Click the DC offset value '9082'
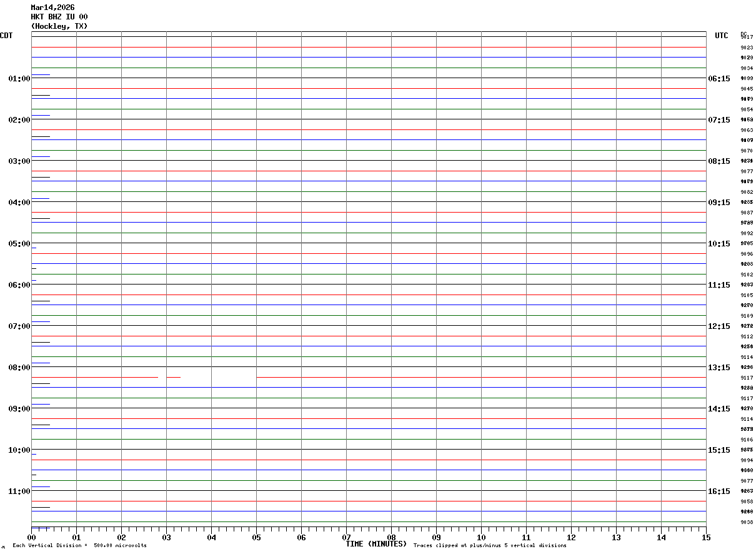The width and height of the screenshot is (756, 554). [746, 192]
